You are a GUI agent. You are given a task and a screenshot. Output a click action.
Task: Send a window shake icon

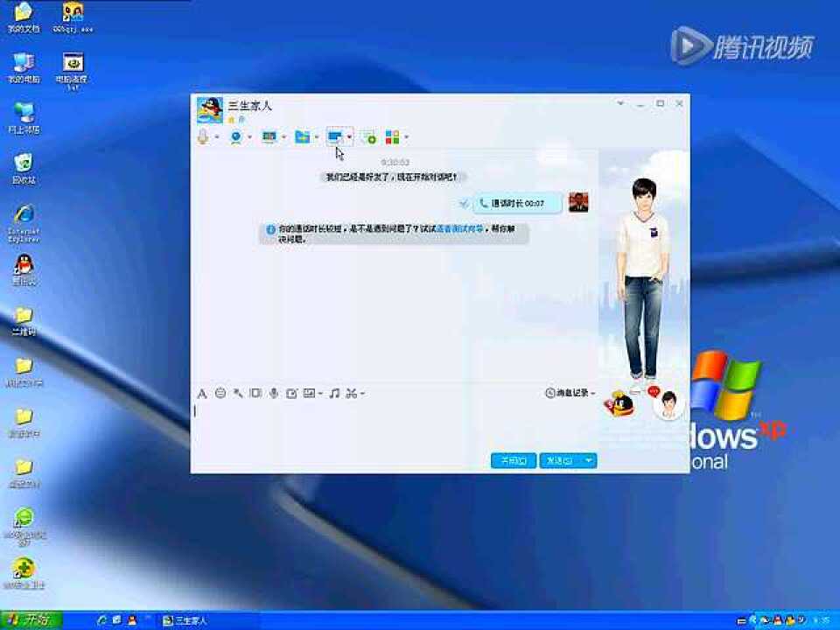256,393
